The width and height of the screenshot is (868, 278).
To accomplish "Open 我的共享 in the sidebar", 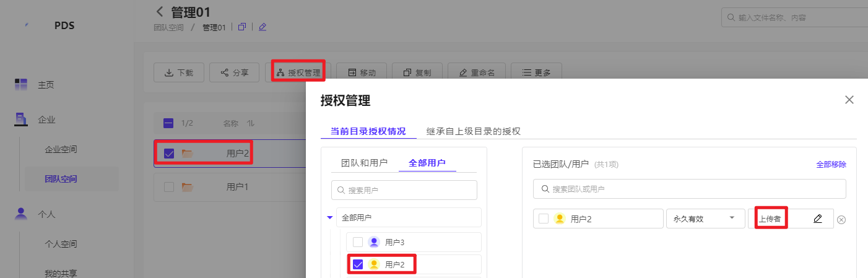I will [61, 274].
